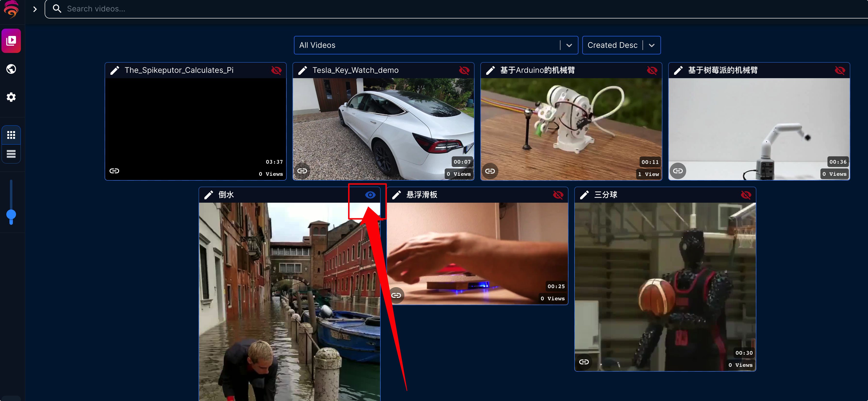This screenshot has width=868, height=401.
Task: Click the pencil icon on Tesla_Key_Watch_demo
Action: pyautogui.click(x=303, y=70)
